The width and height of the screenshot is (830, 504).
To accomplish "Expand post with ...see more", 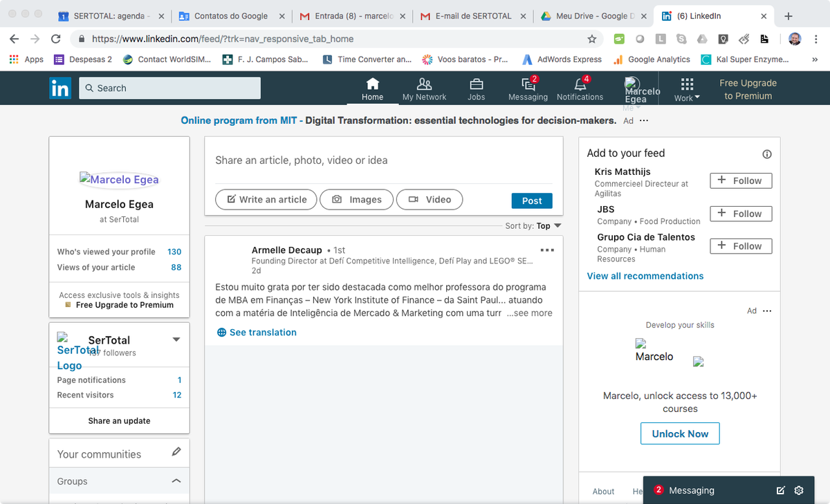I will pyautogui.click(x=529, y=313).
